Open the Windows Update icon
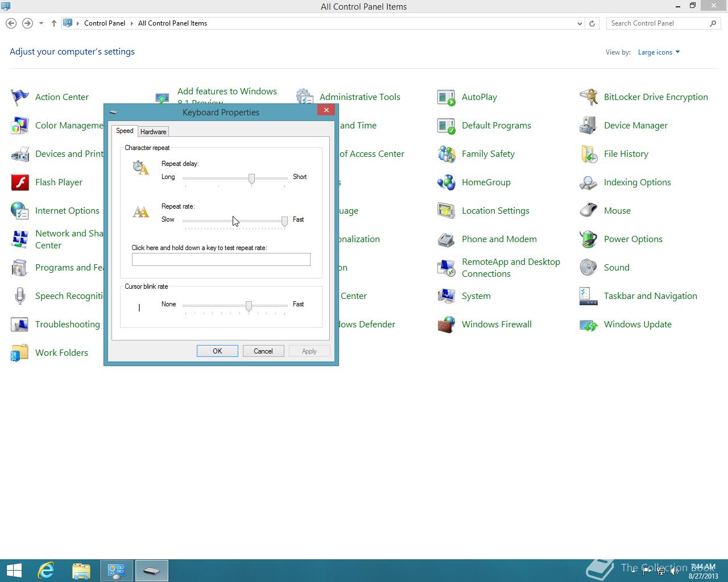 589,325
